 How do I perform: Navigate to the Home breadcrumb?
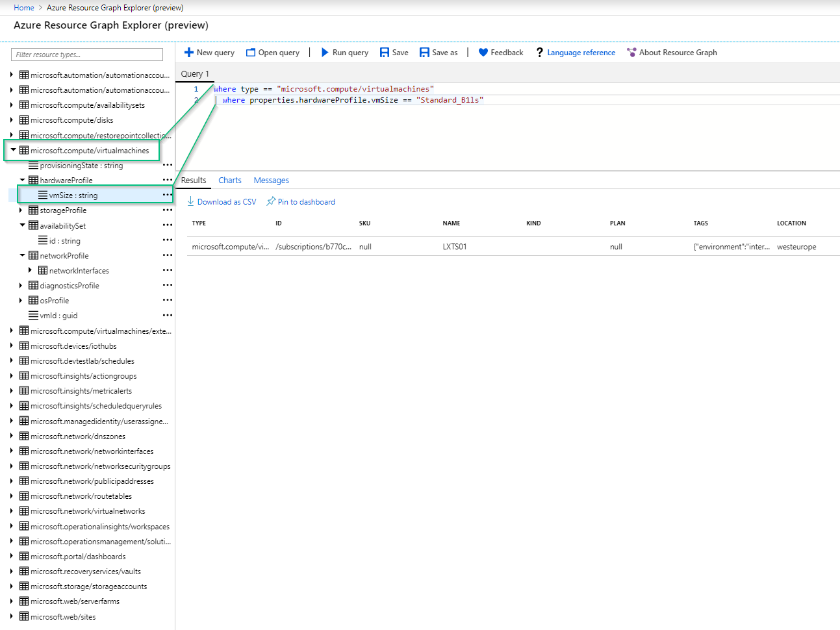pyautogui.click(x=24, y=8)
